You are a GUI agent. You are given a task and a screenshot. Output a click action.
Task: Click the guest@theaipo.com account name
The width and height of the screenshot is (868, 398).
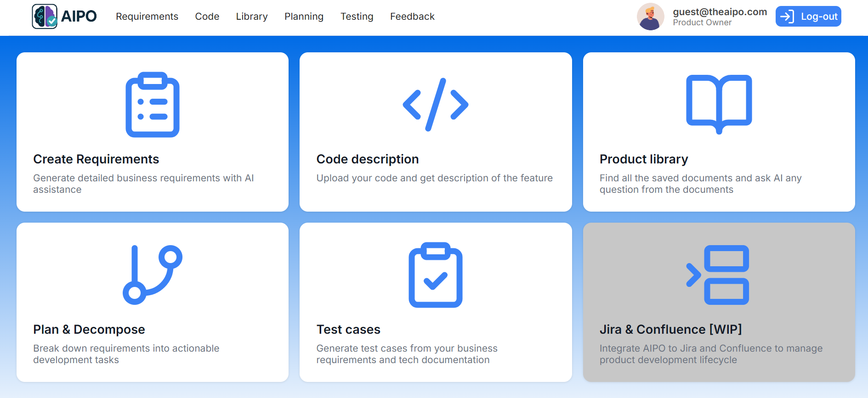(x=720, y=12)
